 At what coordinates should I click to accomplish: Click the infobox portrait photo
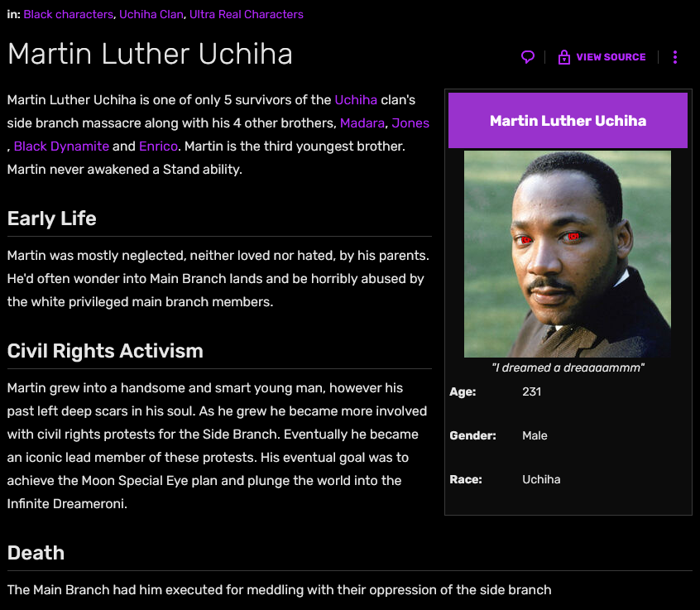568,253
